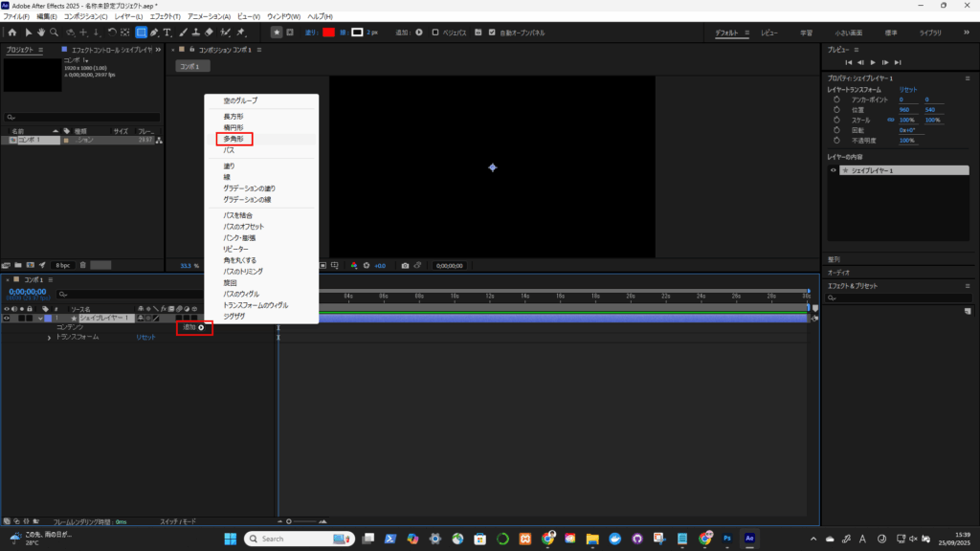The height and width of the screenshot is (551, 980).
Task: Select the Eraser tool
Action: click(x=211, y=32)
